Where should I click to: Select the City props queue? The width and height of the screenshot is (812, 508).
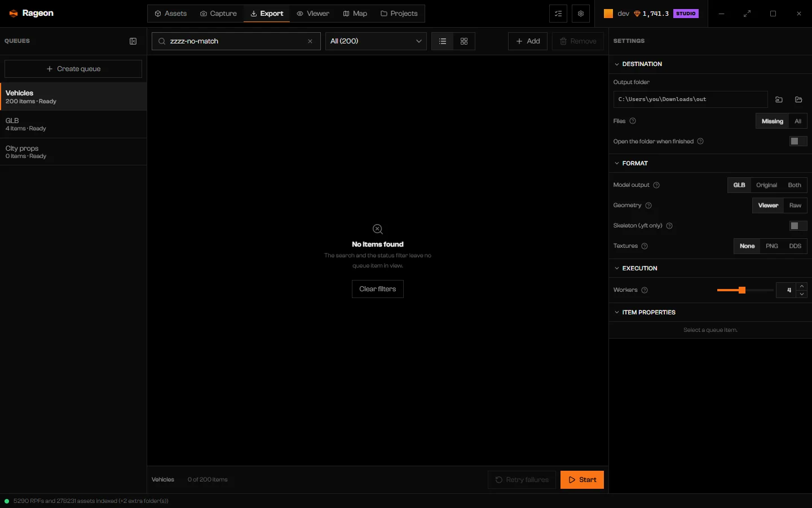tap(73, 152)
